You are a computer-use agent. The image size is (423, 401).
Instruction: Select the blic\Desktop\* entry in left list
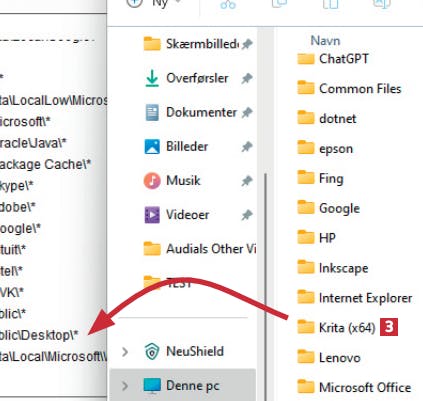point(39,335)
